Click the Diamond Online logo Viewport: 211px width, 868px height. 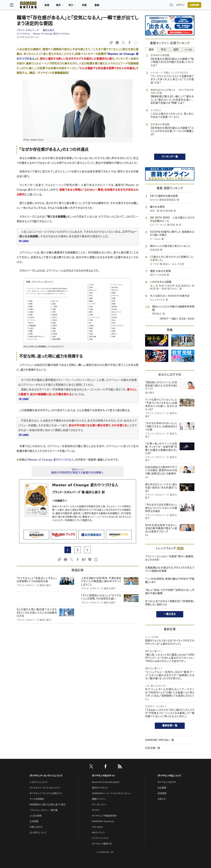(28, 5)
